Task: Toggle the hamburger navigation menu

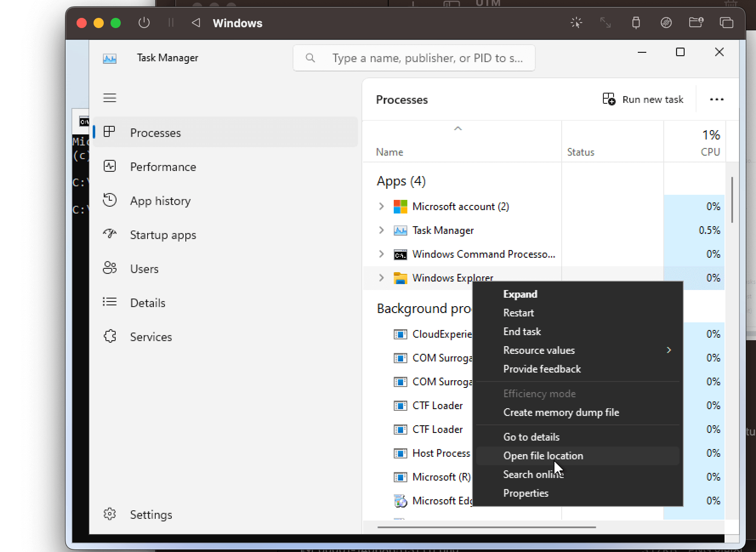Action: (110, 98)
